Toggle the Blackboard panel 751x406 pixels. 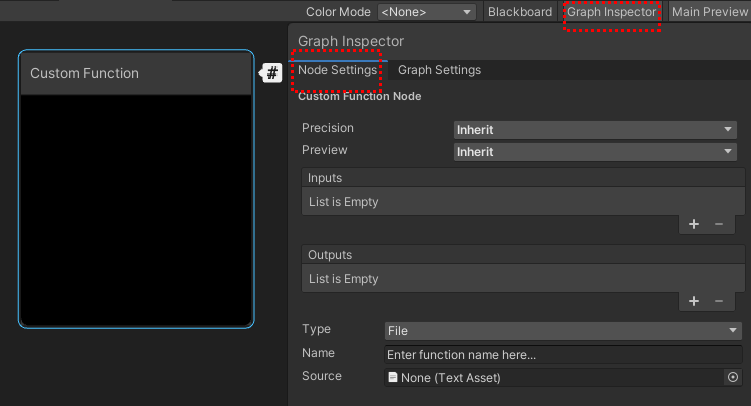click(520, 11)
